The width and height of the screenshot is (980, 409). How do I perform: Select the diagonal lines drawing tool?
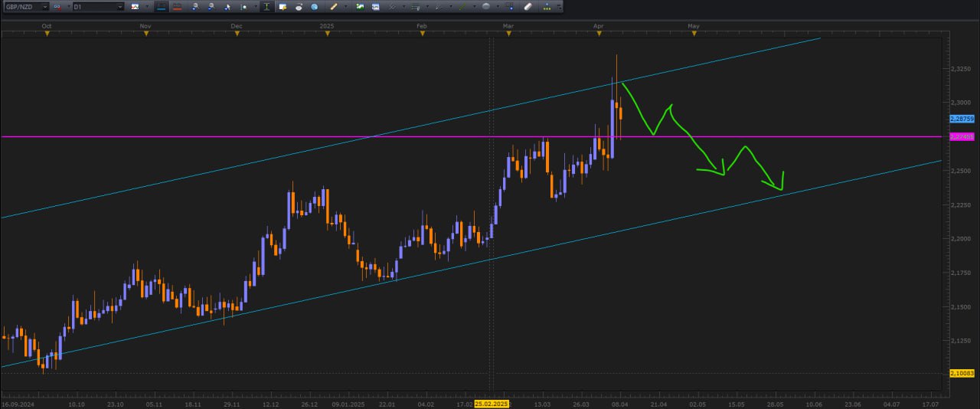click(x=392, y=7)
